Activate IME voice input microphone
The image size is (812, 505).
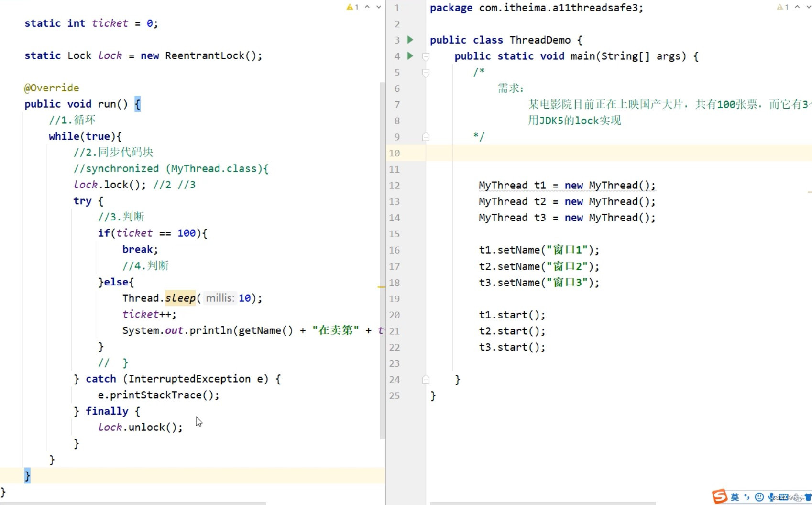(x=771, y=497)
